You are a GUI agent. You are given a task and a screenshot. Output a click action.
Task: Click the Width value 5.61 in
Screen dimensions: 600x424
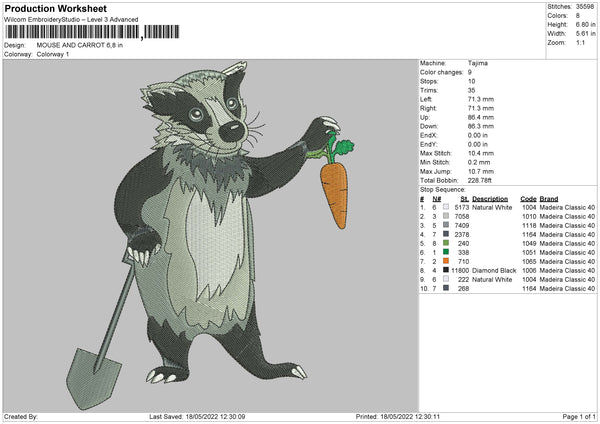[585, 34]
